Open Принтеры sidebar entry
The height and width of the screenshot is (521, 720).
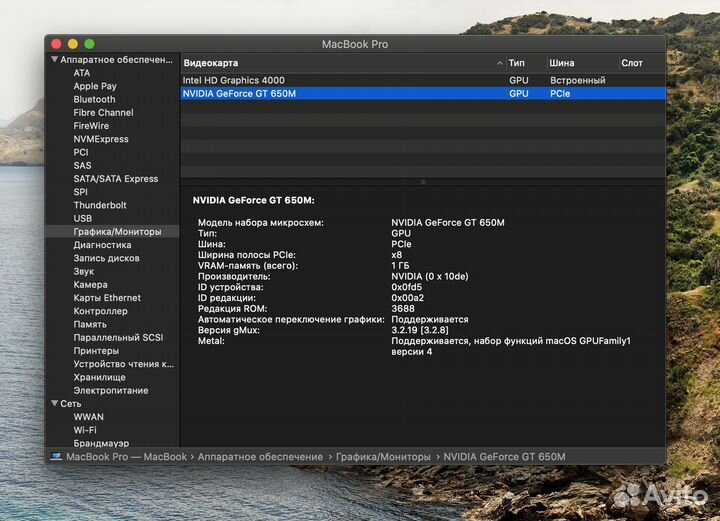(96, 351)
